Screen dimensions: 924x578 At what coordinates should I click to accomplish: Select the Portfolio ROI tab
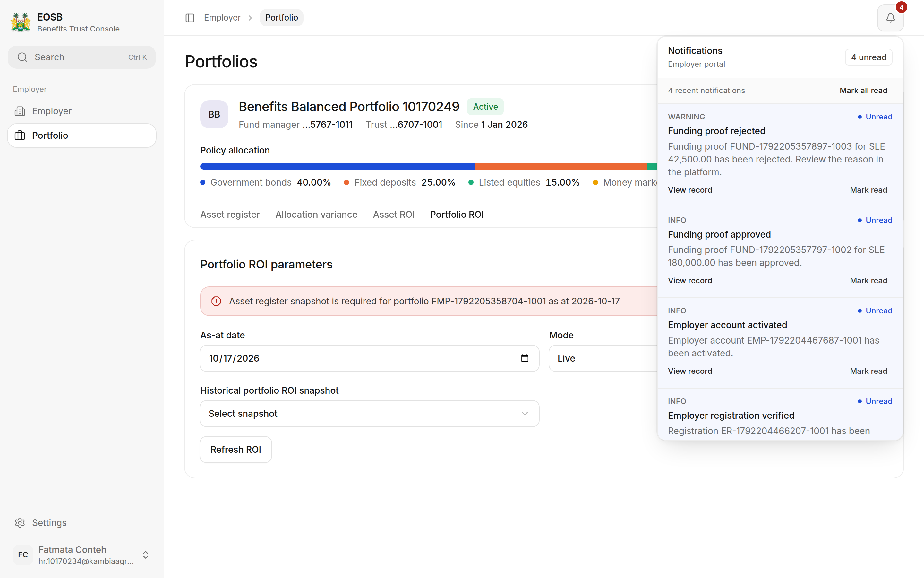tap(457, 215)
